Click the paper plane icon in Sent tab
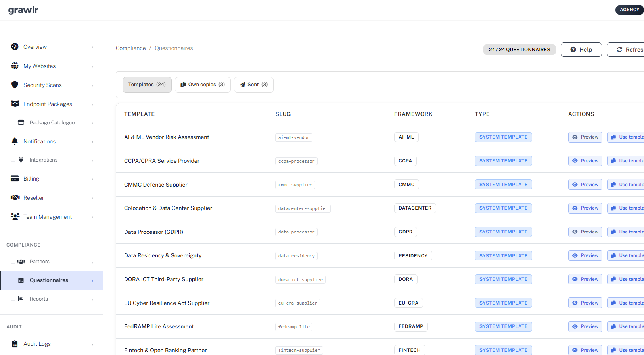Image resolution: width=644 pixels, height=355 pixels. pyautogui.click(x=242, y=85)
